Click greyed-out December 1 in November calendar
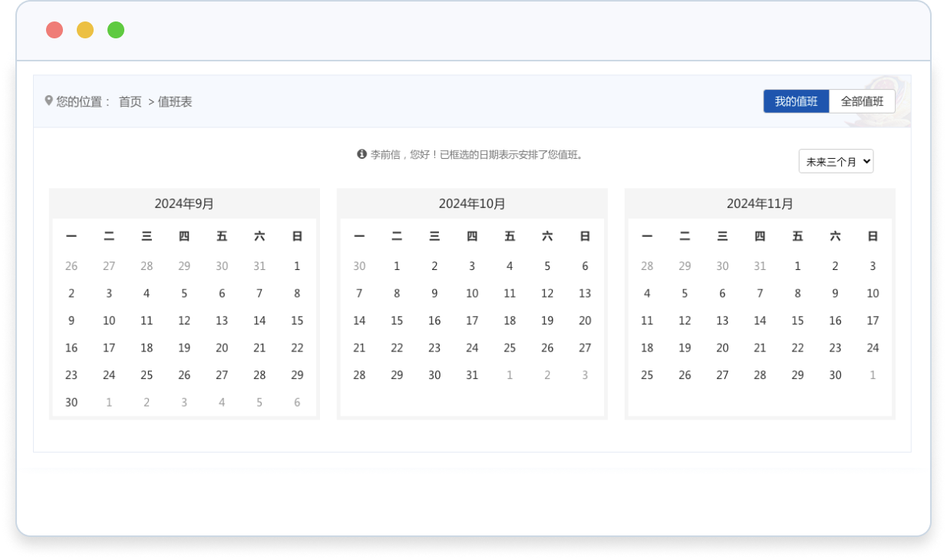This screenshot has height=560, width=947. pos(873,375)
